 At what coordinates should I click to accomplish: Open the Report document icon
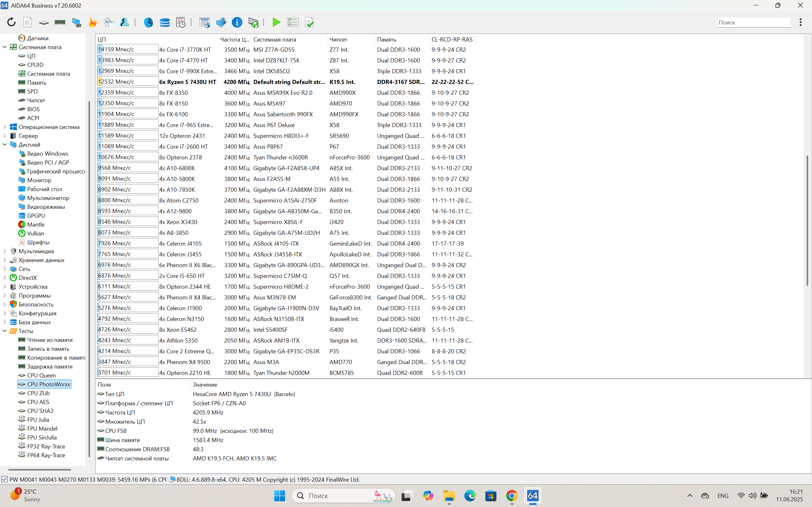click(x=28, y=22)
